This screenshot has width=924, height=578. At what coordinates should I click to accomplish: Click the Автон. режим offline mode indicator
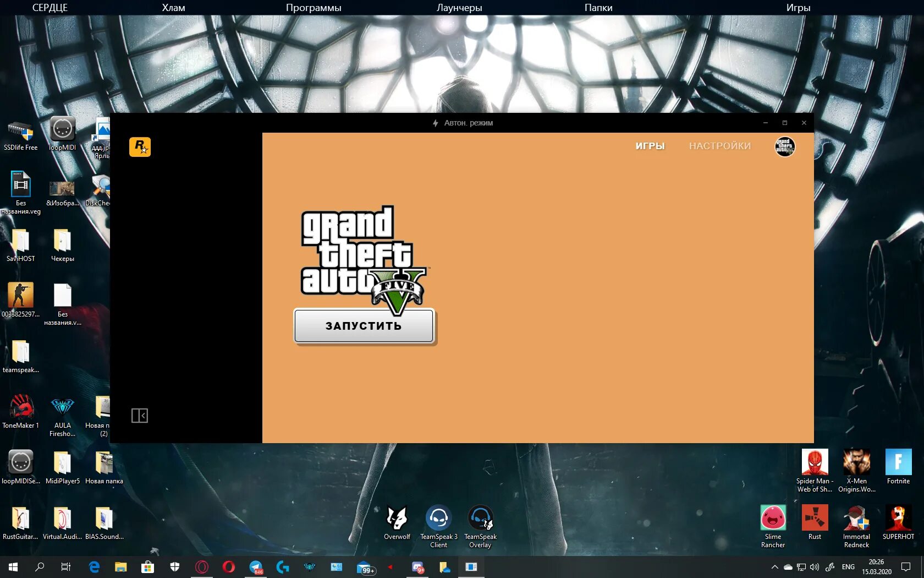[463, 123]
